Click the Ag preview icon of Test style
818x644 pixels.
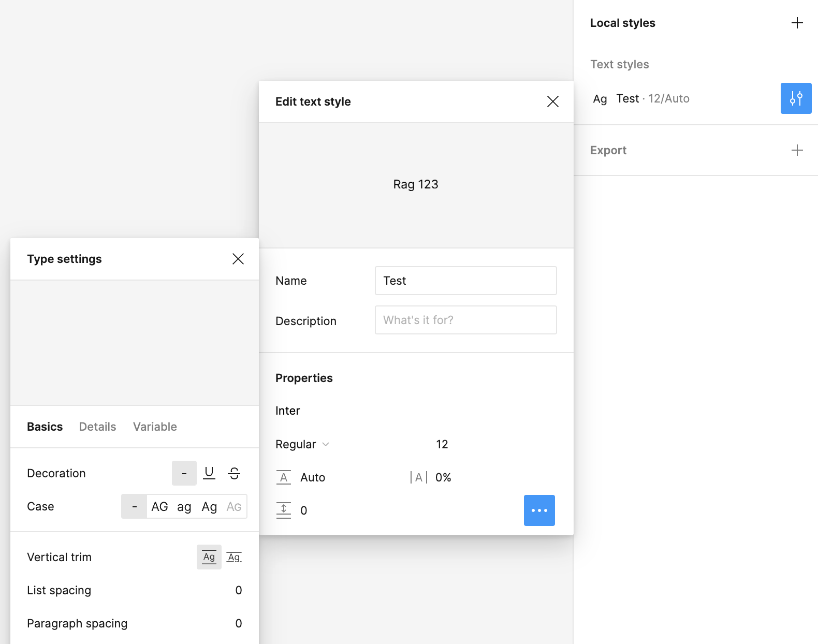(x=600, y=98)
